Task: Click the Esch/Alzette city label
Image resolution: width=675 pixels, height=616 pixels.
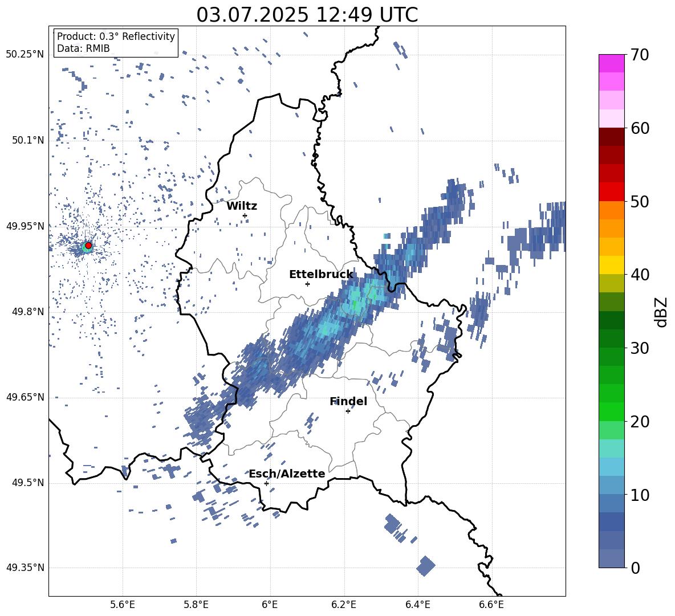Action: coord(287,474)
